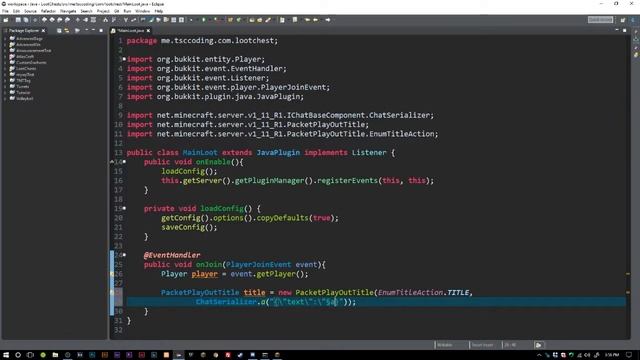Viewport: 640px width, 360px height.
Task: Open the Navigate menu
Action: click(x=68, y=11)
